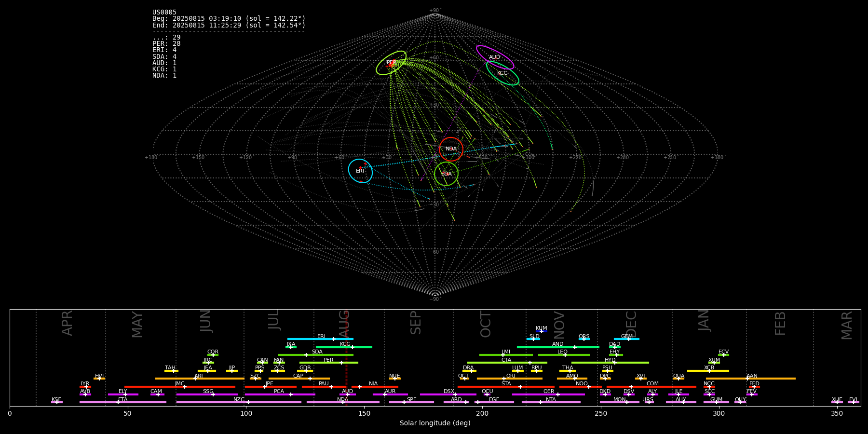Click the NTA shower bar in the timeline
Viewport: 868px width, 434px height.
pos(551,402)
